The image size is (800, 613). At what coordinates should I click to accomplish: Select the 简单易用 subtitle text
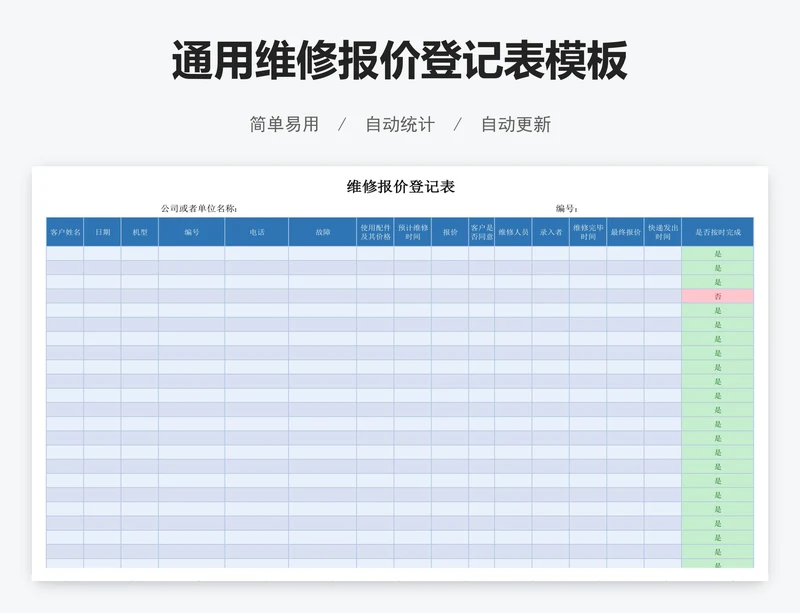pos(284,124)
